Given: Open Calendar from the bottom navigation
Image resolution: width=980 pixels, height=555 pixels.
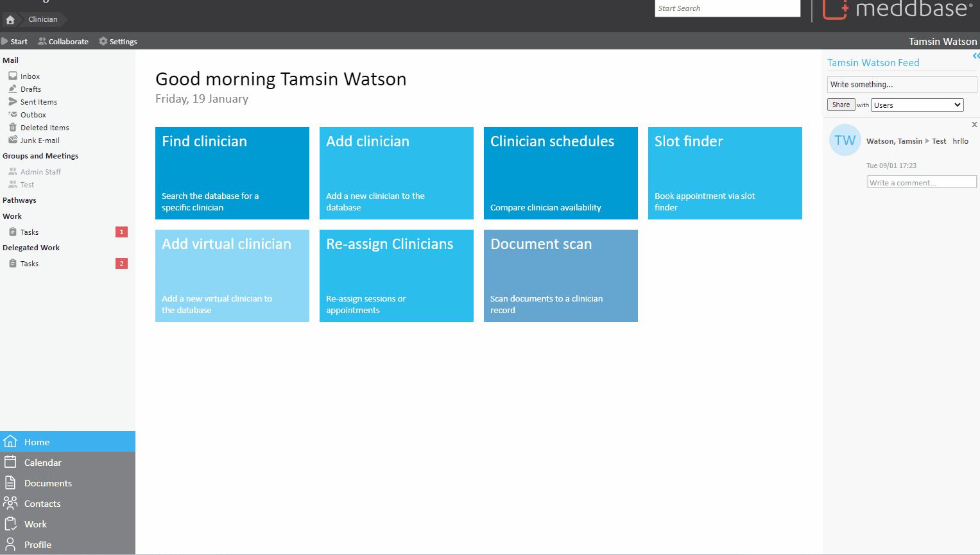Looking at the screenshot, I should click(42, 463).
